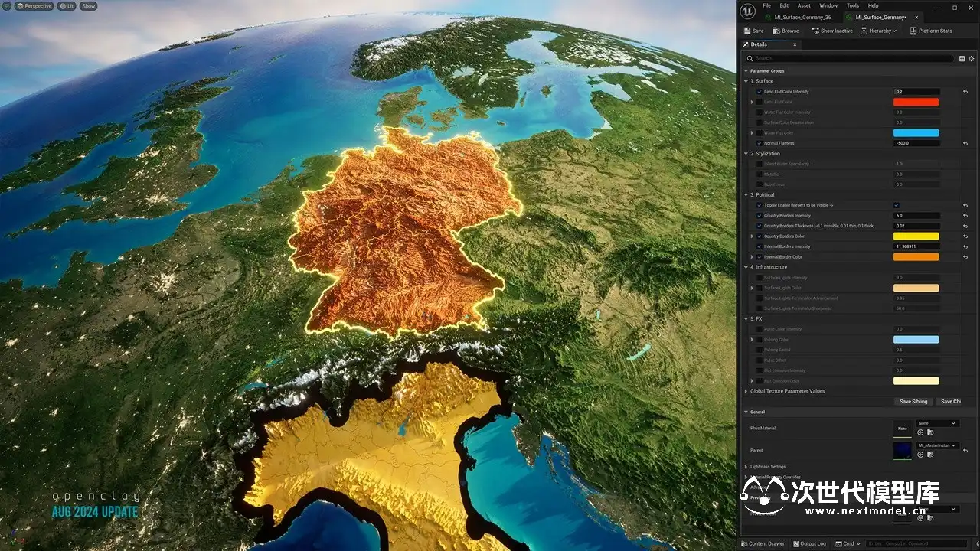Click the Save toolbar icon
Image resolution: width=980 pixels, height=551 pixels.
point(753,31)
